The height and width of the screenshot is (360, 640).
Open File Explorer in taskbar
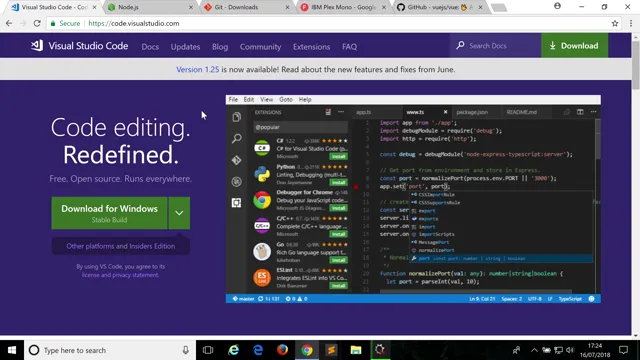[356, 350]
